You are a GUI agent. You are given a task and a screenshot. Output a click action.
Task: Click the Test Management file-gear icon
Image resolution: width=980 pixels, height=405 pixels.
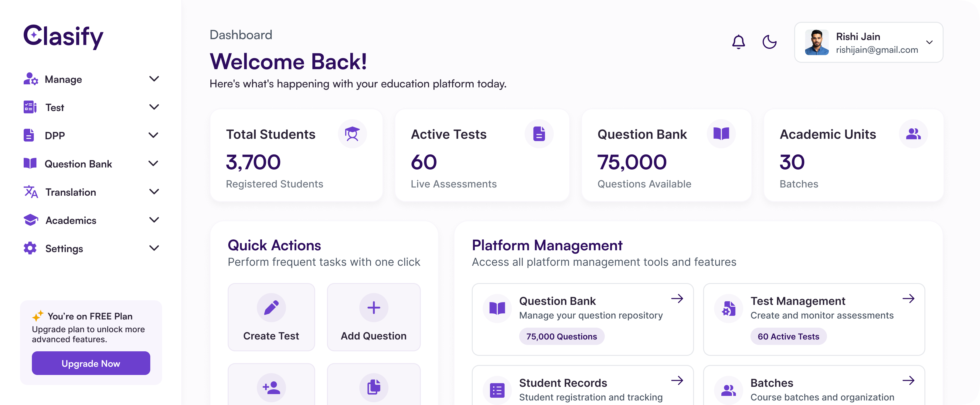[x=729, y=309]
